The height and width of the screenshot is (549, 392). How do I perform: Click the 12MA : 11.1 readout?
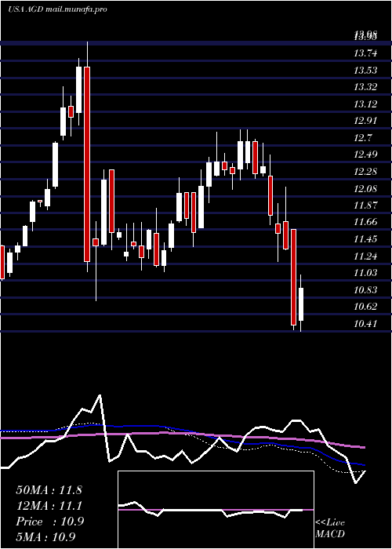tap(49, 506)
